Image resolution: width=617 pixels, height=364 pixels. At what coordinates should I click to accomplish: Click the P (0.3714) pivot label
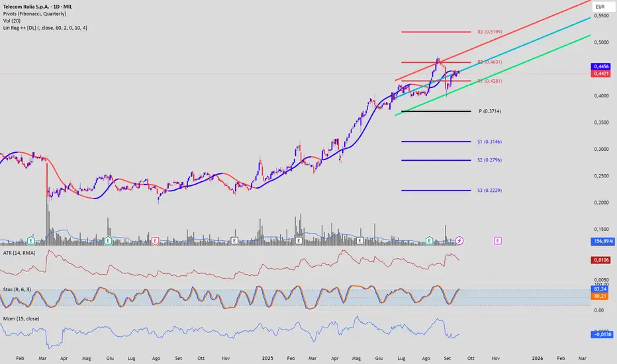pyautogui.click(x=490, y=111)
